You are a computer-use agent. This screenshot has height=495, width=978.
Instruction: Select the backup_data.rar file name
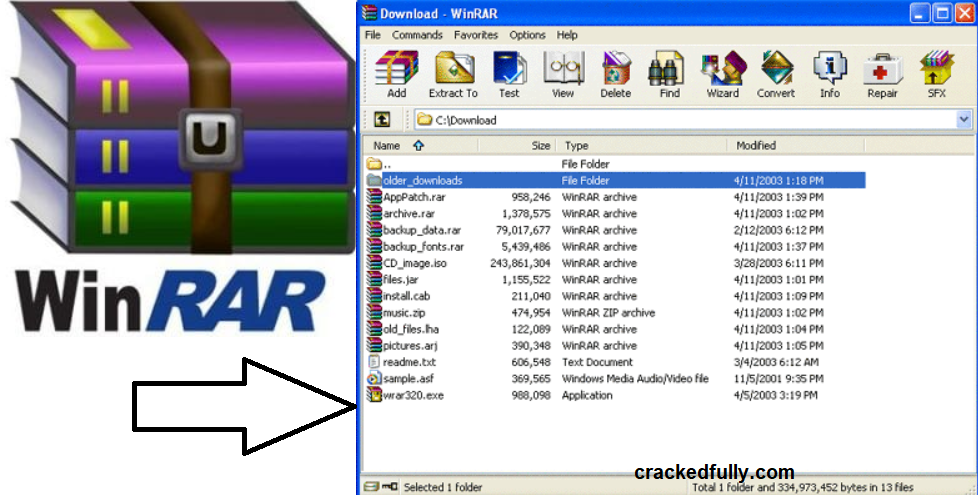tap(422, 230)
